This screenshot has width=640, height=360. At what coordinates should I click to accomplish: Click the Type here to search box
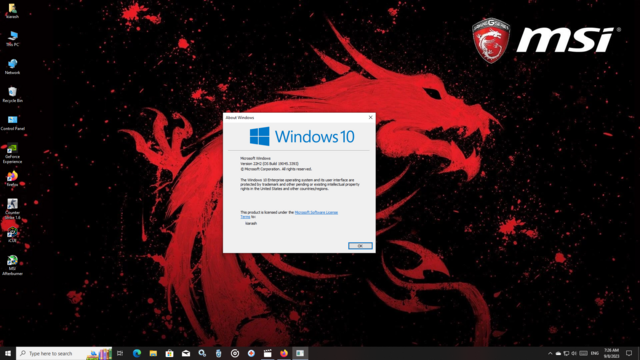click(x=64, y=353)
